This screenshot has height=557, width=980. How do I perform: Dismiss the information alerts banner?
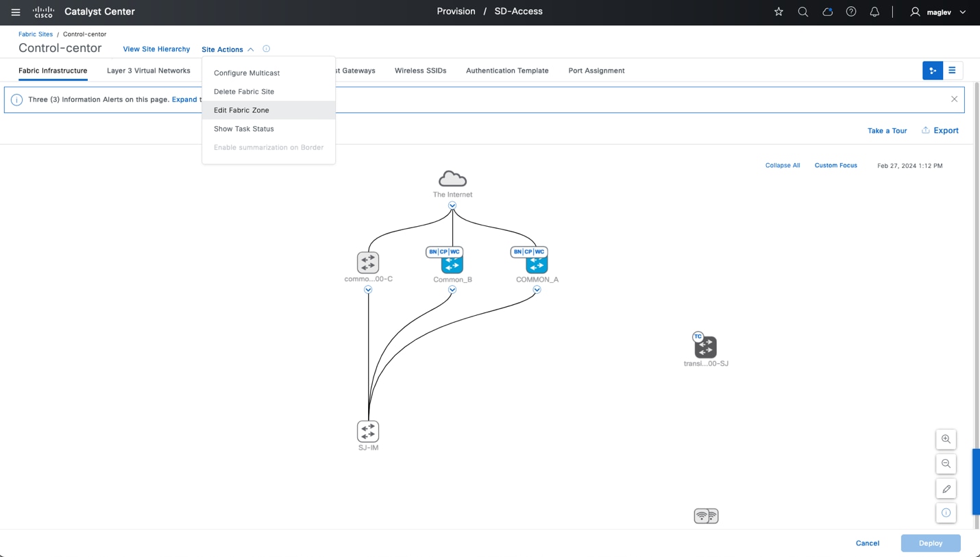pyautogui.click(x=954, y=99)
